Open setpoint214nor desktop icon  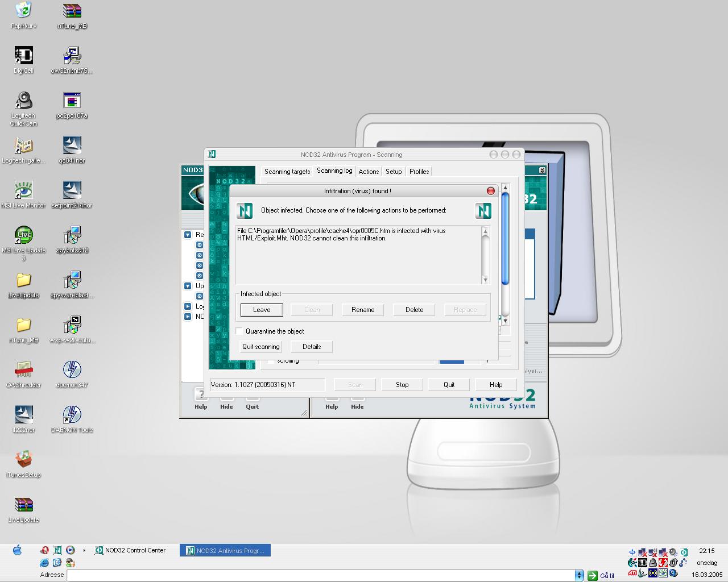(x=72, y=194)
